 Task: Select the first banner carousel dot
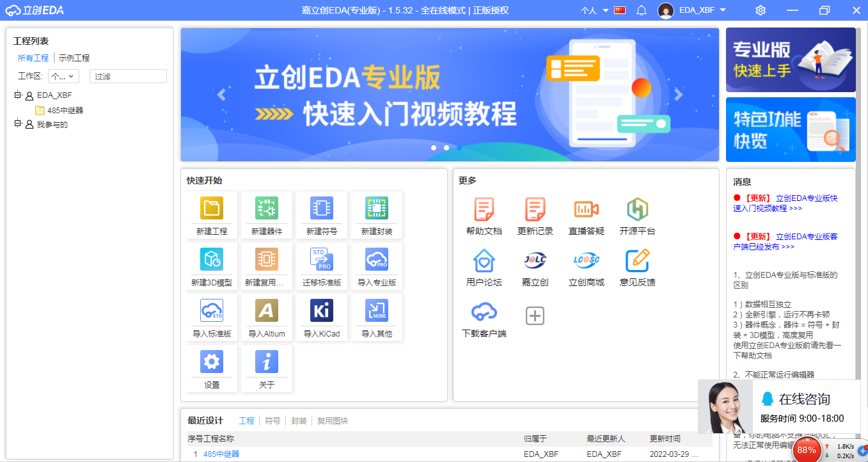pos(434,148)
